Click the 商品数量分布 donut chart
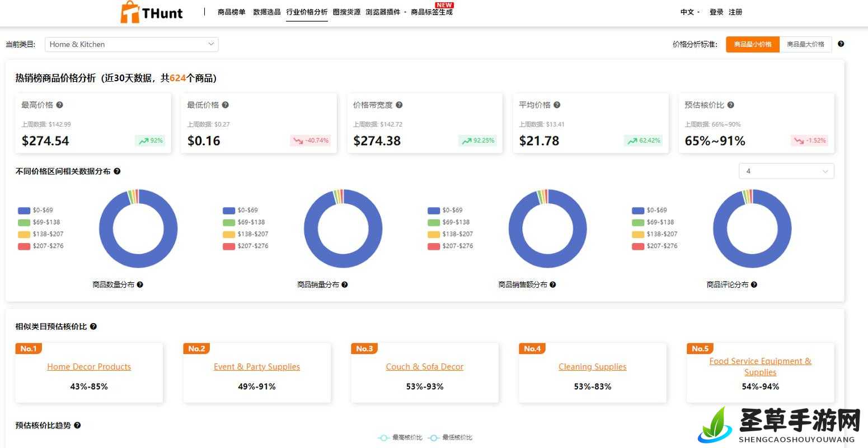Viewport: 868px width, 448px height. click(x=138, y=228)
